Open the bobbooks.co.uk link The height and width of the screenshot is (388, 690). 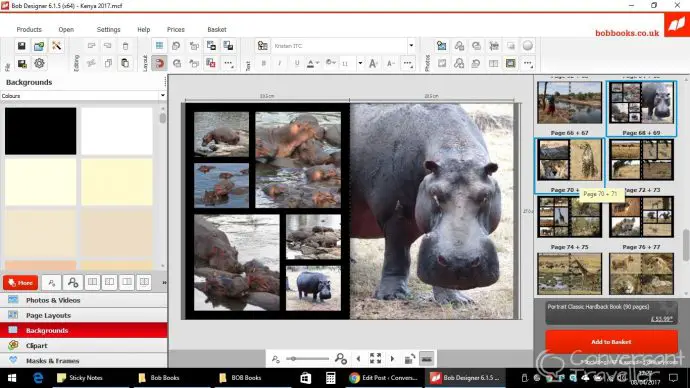point(627,33)
